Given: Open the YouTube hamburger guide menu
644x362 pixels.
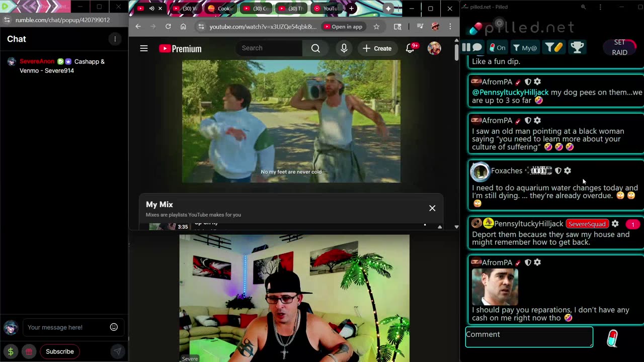Looking at the screenshot, I should click(x=144, y=48).
